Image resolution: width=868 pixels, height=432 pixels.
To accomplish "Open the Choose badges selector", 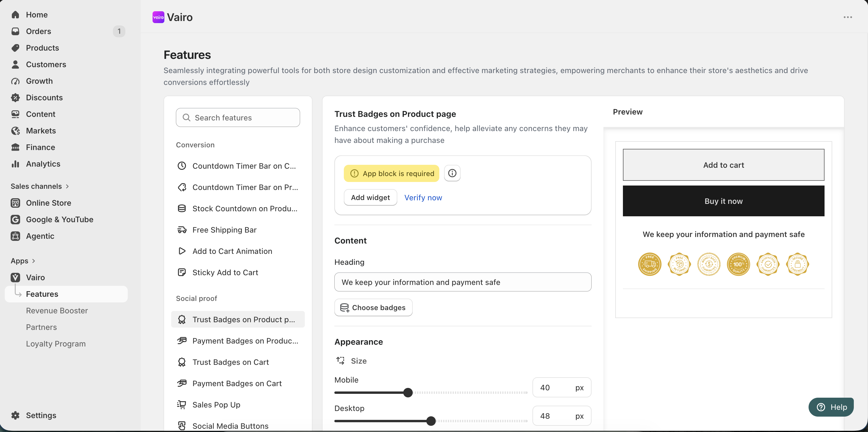I will point(373,307).
